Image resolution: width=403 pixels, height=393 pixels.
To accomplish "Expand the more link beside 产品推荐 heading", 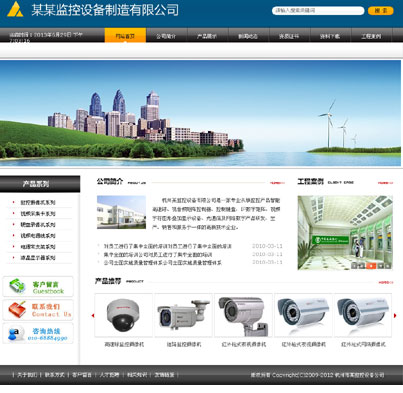I will (386, 282).
